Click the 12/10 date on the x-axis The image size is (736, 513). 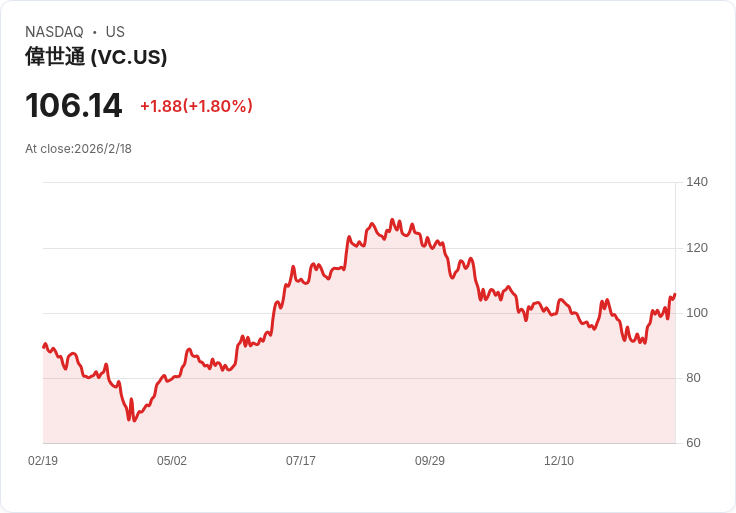(559, 461)
